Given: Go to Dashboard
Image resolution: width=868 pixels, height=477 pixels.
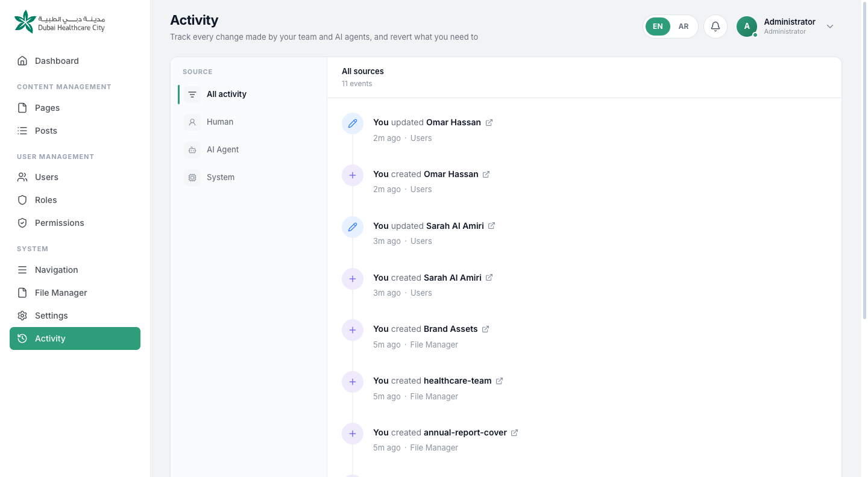Looking at the screenshot, I should [x=75, y=61].
